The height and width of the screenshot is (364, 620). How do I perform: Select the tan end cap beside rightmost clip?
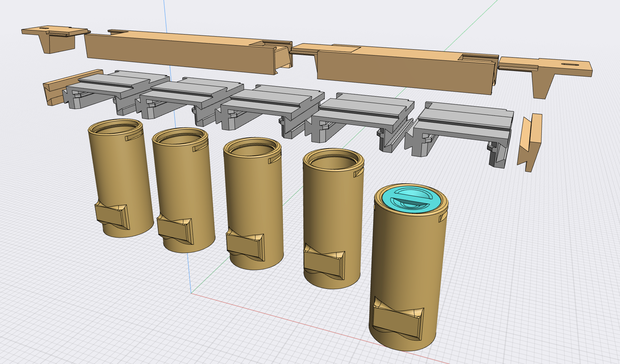(x=530, y=142)
